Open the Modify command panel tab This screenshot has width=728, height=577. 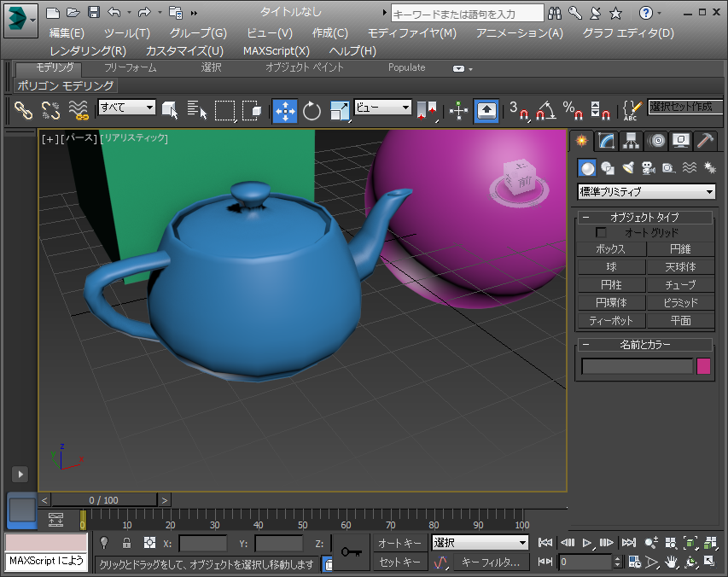point(607,141)
